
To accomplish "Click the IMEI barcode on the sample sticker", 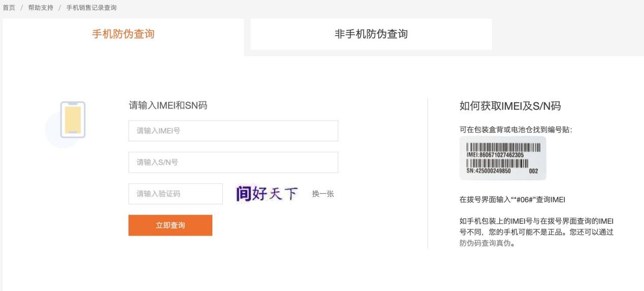I will coord(503,147).
